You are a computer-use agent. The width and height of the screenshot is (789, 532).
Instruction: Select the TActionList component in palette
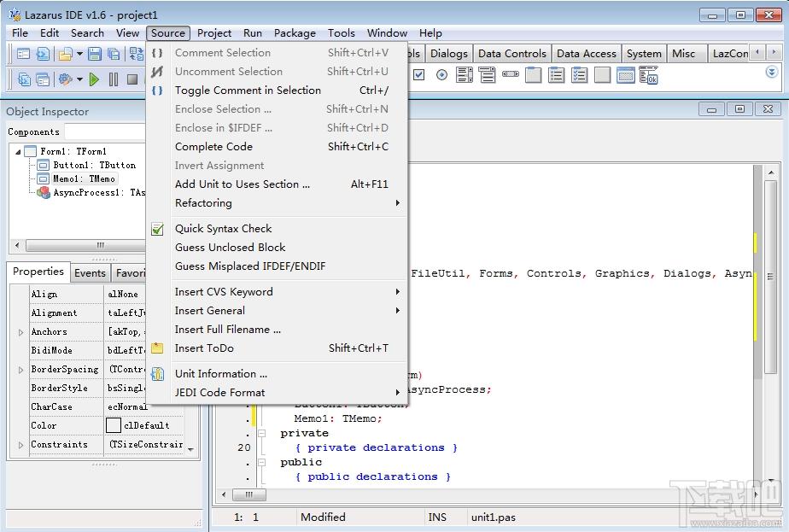coord(649,75)
